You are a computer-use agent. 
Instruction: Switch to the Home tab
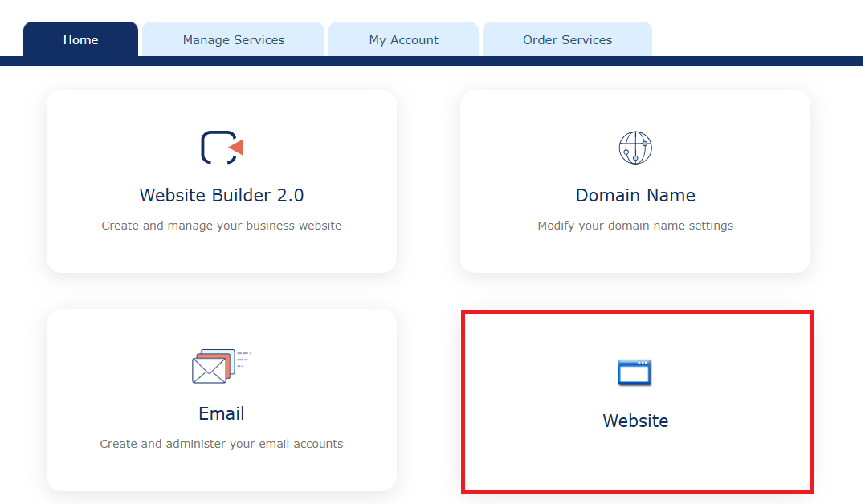(x=80, y=39)
